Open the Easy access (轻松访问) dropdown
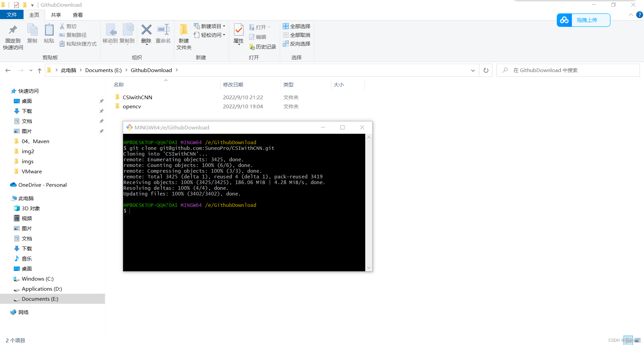 pos(210,35)
